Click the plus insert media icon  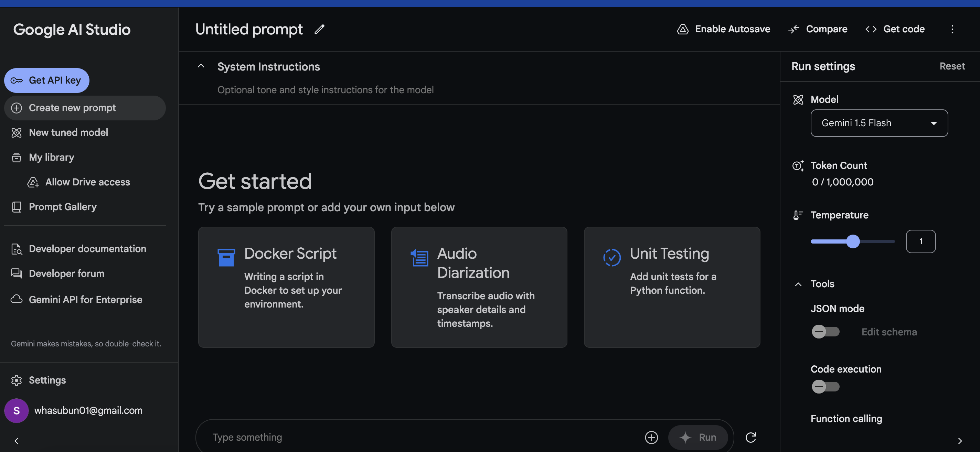(x=651, y=437)
